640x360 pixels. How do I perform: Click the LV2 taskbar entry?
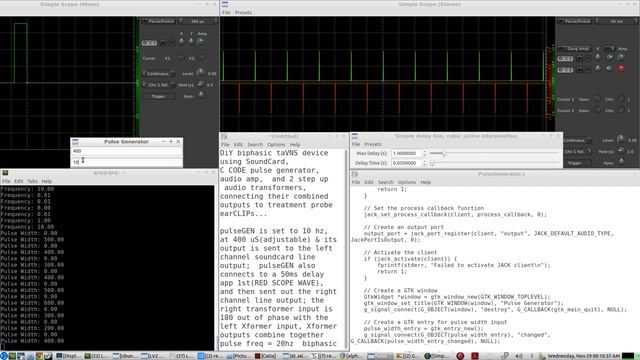pos(152,356)
